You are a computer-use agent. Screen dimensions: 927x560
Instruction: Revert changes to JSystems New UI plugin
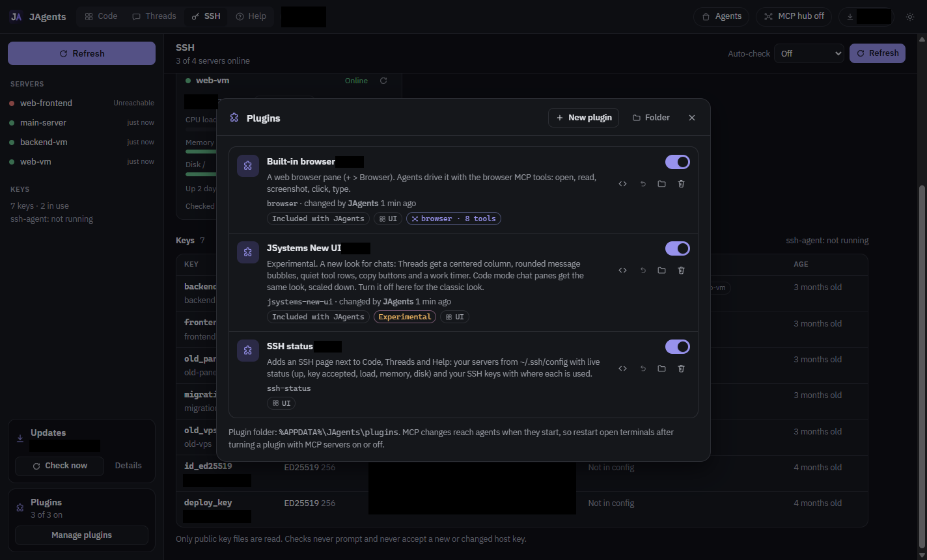tap(643, 271)
